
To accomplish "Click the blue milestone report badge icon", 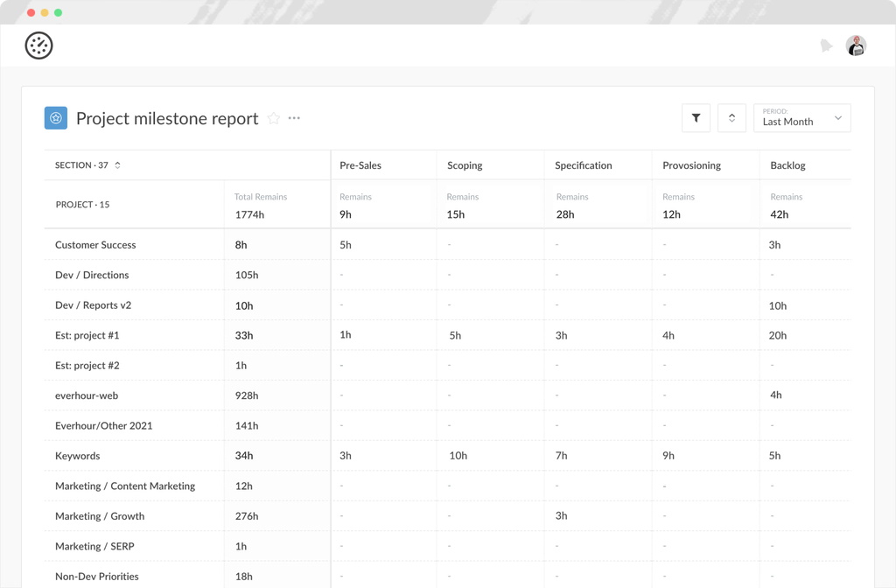I will point(55,117).
